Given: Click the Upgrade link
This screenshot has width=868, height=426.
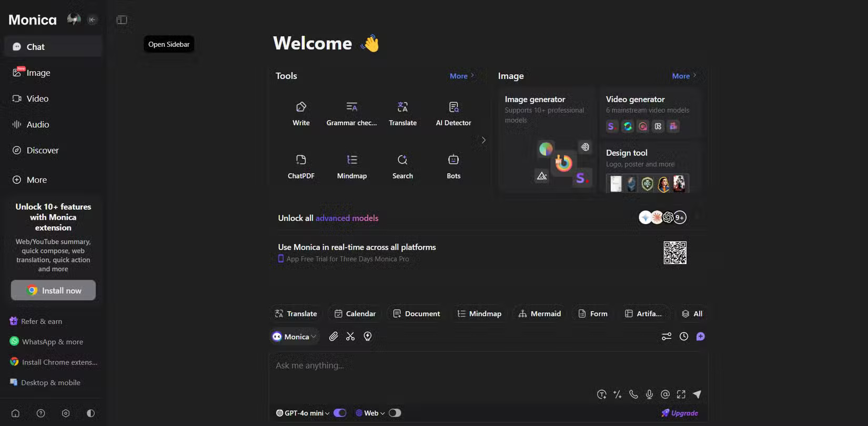Looking at the screenshot, I should pyautogui.click(x=680, y=413).
